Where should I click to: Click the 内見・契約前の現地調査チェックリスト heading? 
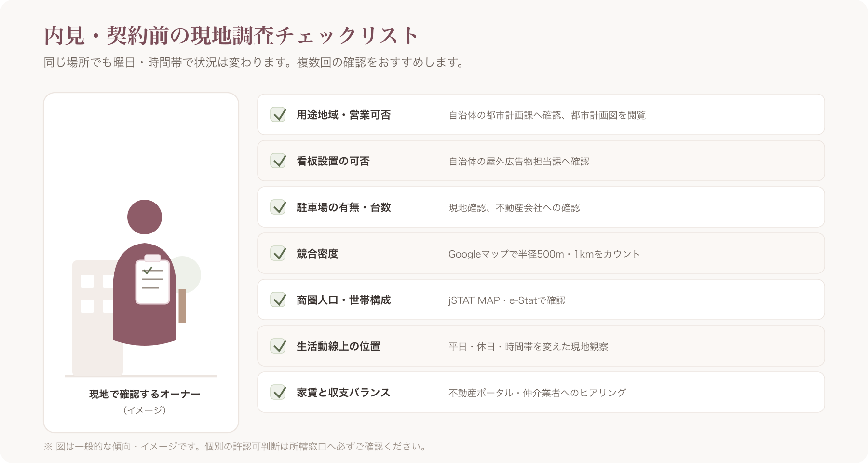tap(231, 35)
